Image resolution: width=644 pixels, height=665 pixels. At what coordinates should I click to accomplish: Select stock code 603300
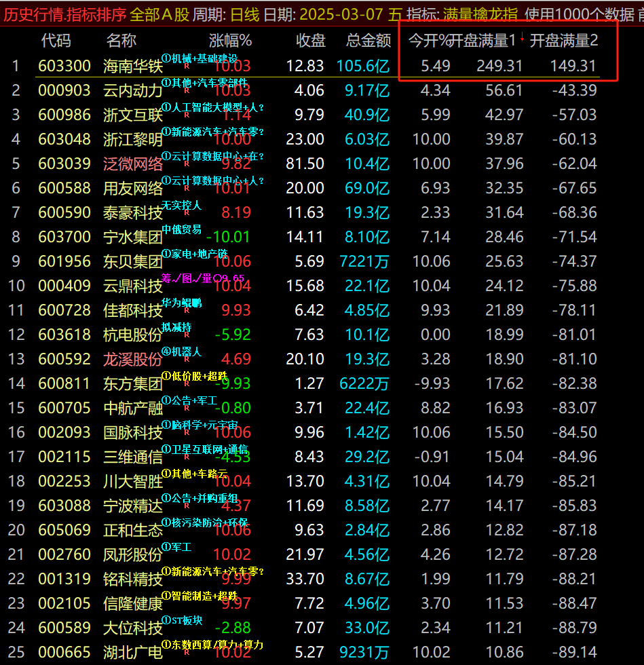(x=64, y=66)
